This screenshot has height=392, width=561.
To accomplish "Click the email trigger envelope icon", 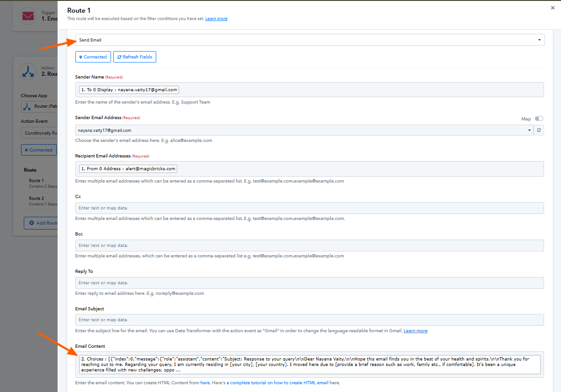I will coord(28,16).
